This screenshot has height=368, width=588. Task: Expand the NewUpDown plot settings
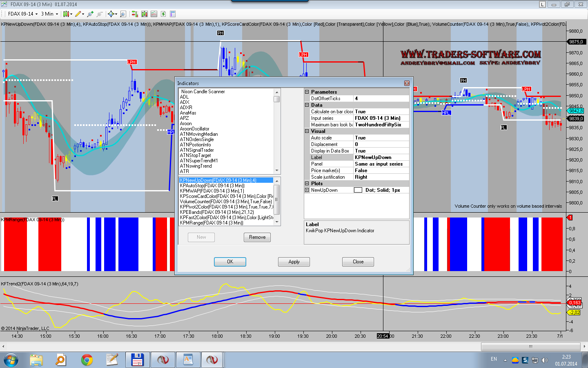coord(307,190)
